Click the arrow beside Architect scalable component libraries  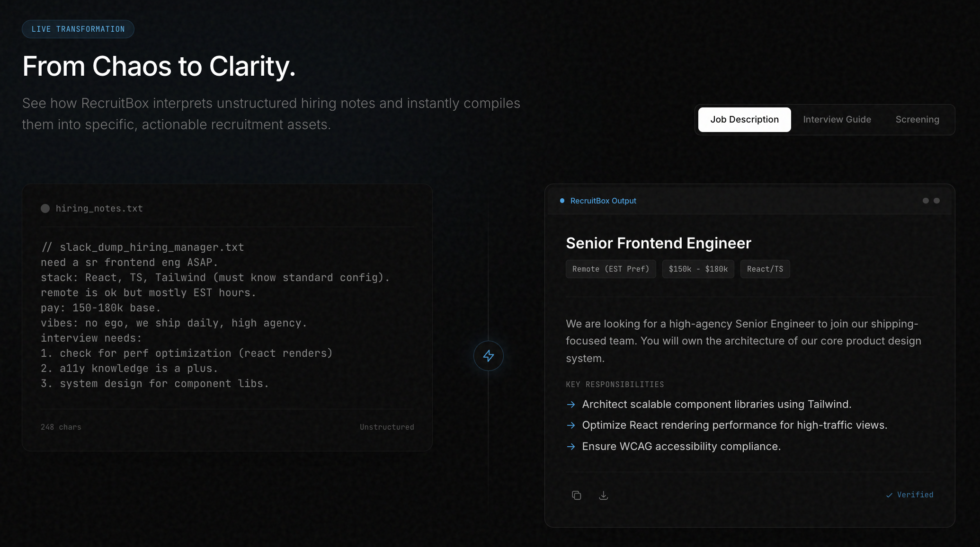[x=571, y=405]
